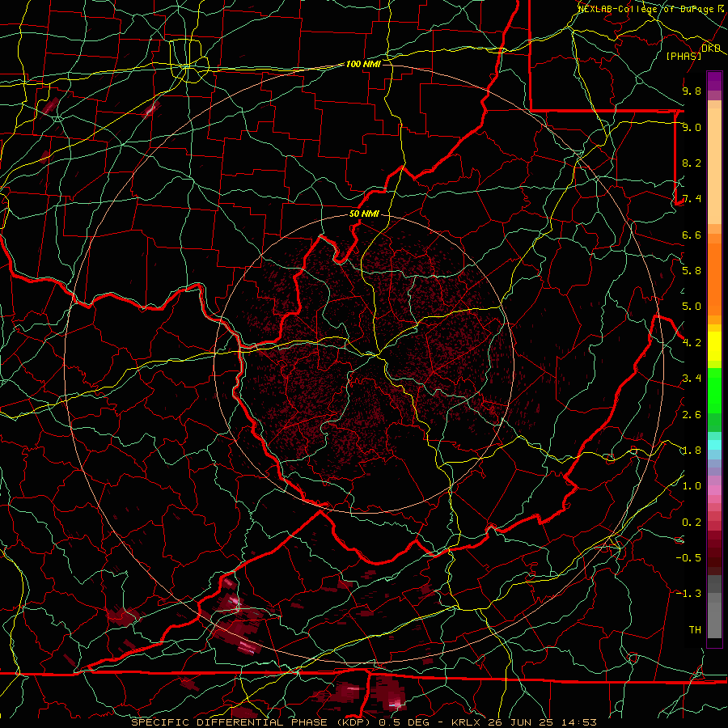728x728 pixels.
Task: Select the pink segment of the color bar
Action: (714, 490)
